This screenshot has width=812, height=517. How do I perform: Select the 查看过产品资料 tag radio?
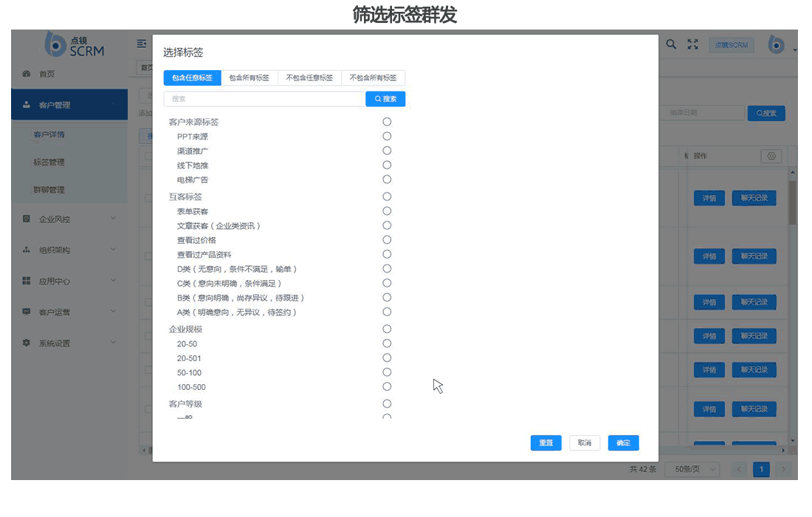click(387, 254)
